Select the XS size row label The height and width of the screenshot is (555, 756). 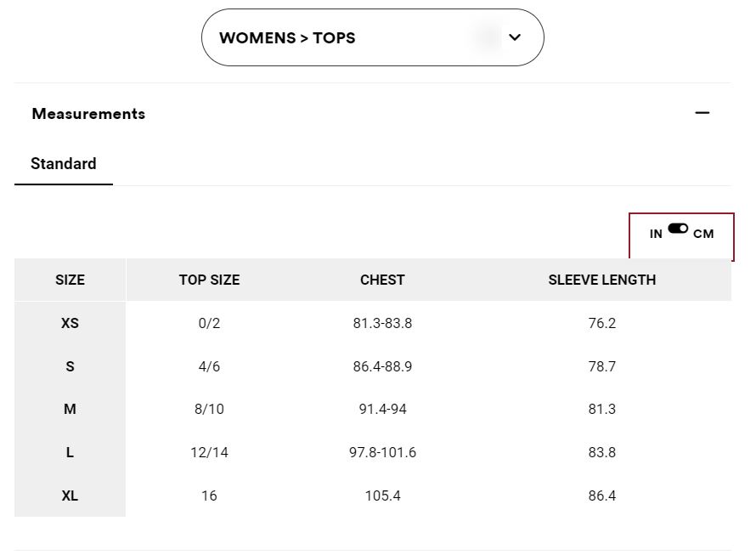(x=70, y=323)
